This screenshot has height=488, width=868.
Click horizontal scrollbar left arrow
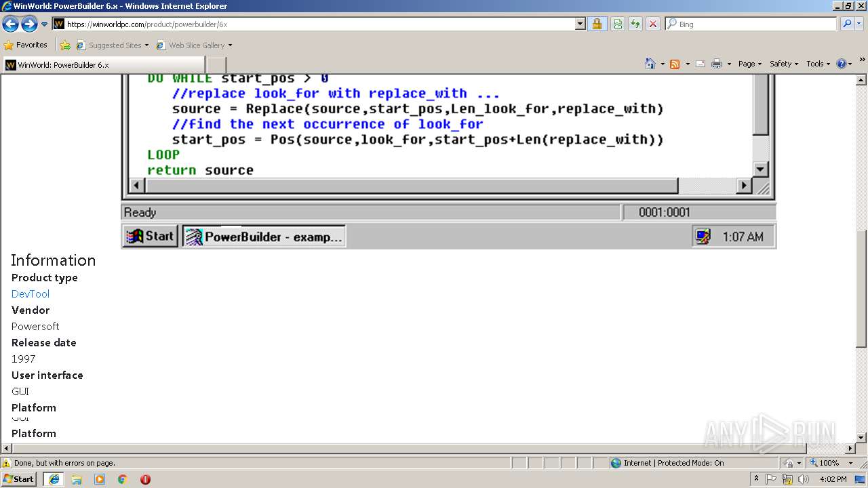[x=7, y=448]
